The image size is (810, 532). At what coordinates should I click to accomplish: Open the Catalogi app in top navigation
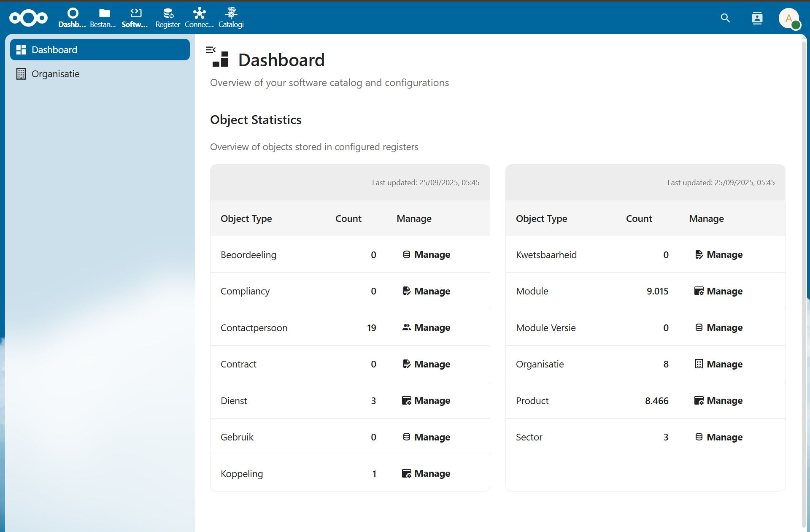click(x=231, y=17)
